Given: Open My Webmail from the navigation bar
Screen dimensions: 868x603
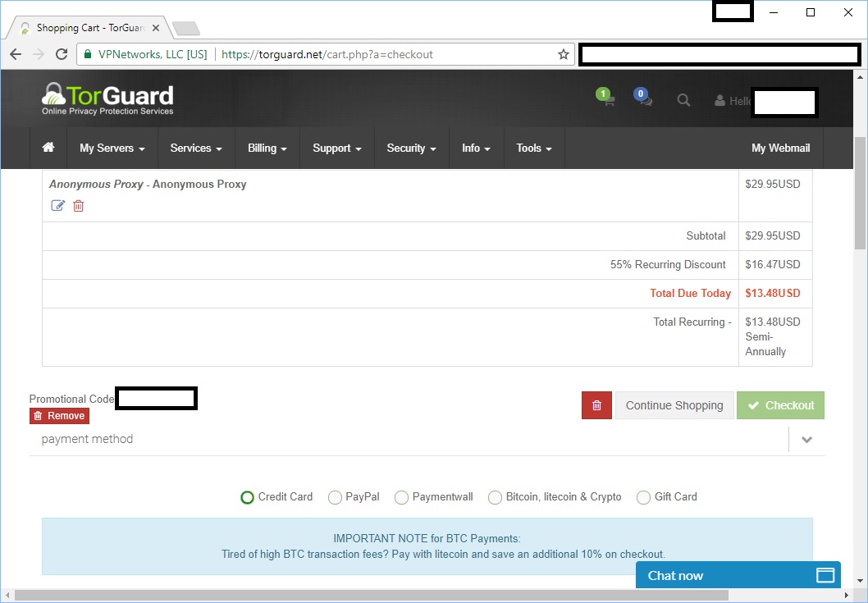Looking at the screenshot, I should pyautogui.click(x=780, y=148).
